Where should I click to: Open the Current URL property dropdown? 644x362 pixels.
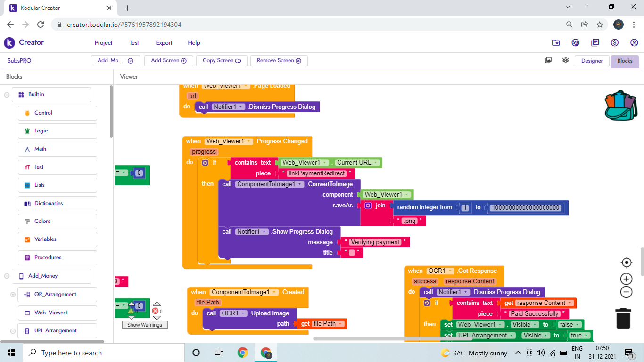tap(357, 163)
